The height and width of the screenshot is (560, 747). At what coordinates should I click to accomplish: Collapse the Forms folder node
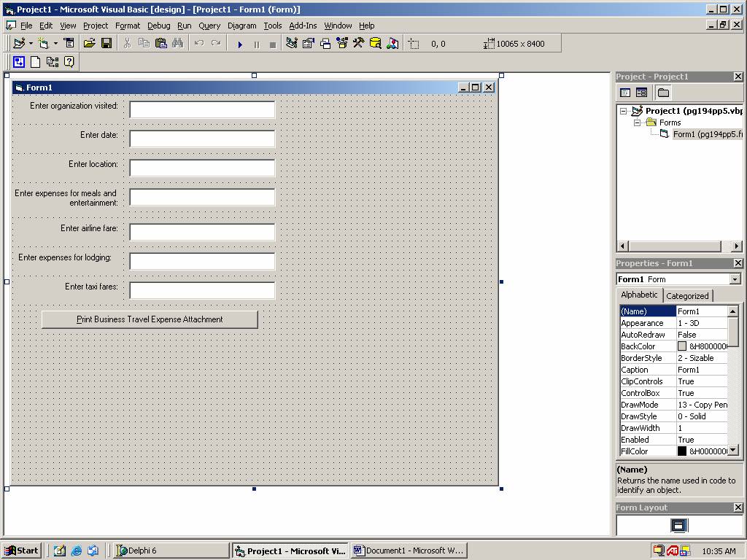[x=637, y=122]
